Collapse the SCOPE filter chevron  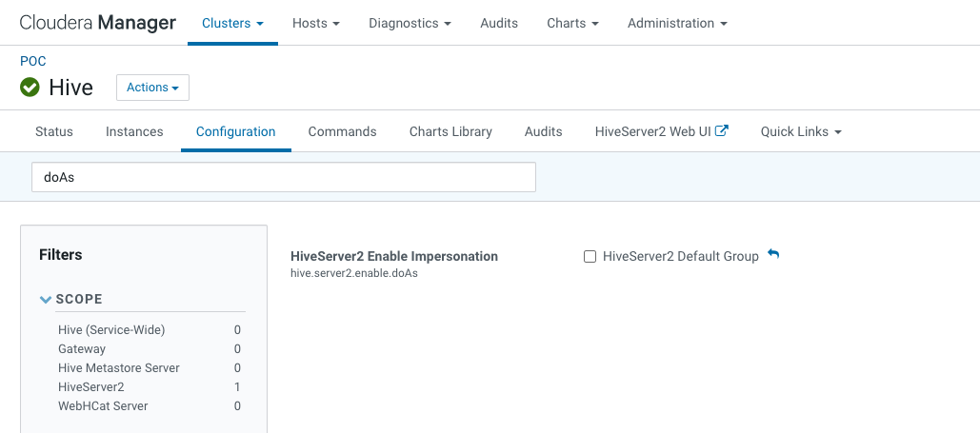[45, 299]
